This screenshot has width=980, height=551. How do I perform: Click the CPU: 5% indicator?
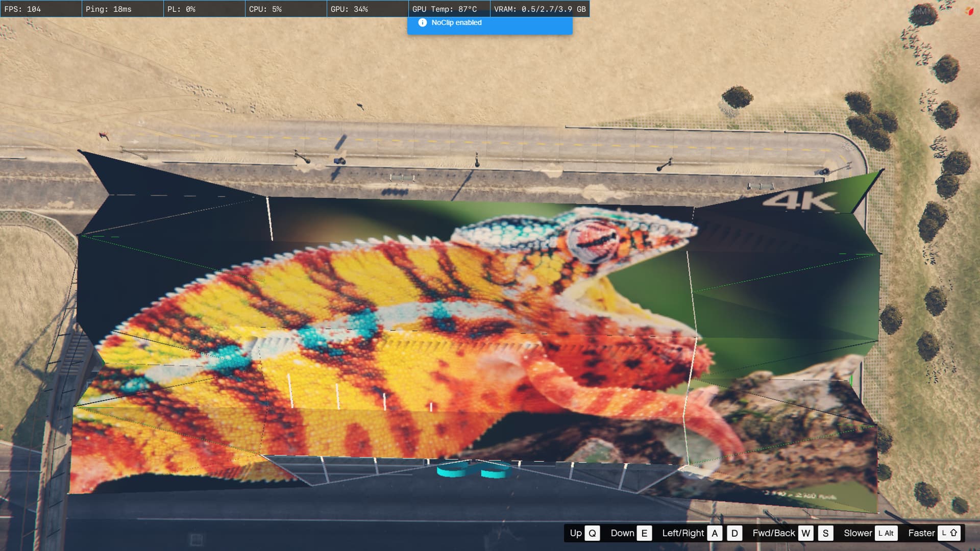point(265,9)
